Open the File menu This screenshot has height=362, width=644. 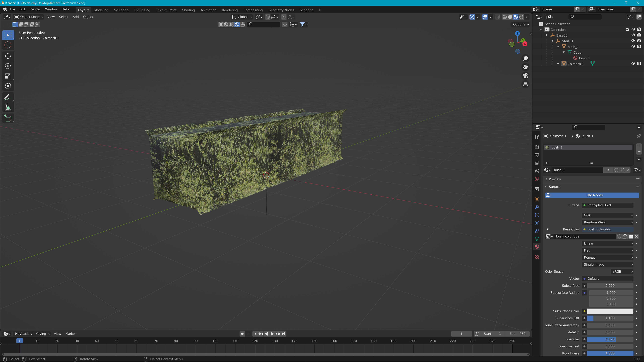(13, 9)
